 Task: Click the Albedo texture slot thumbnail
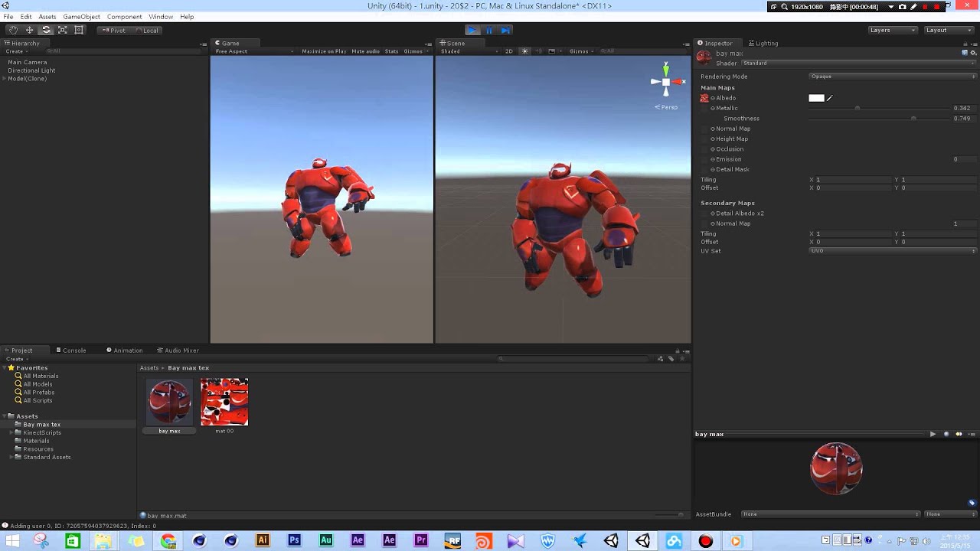[704, 98]
